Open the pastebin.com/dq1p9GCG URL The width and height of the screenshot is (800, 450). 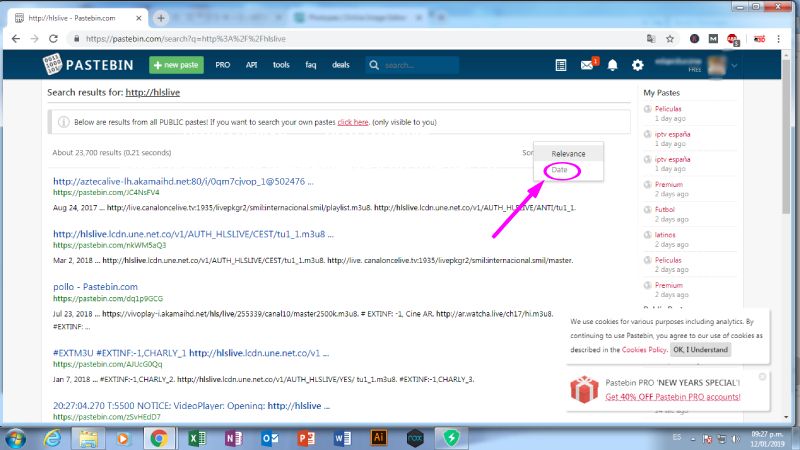(x=108, y=298)
